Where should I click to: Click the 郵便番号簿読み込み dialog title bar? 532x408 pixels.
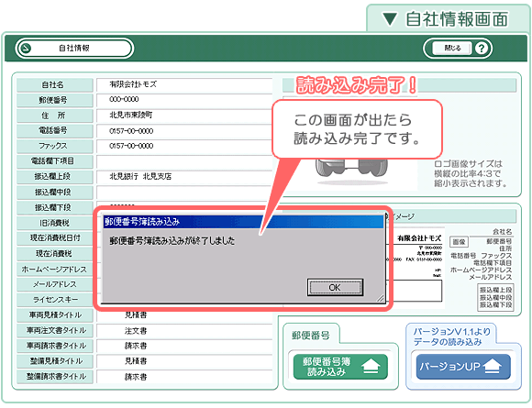tap(243, 222)
